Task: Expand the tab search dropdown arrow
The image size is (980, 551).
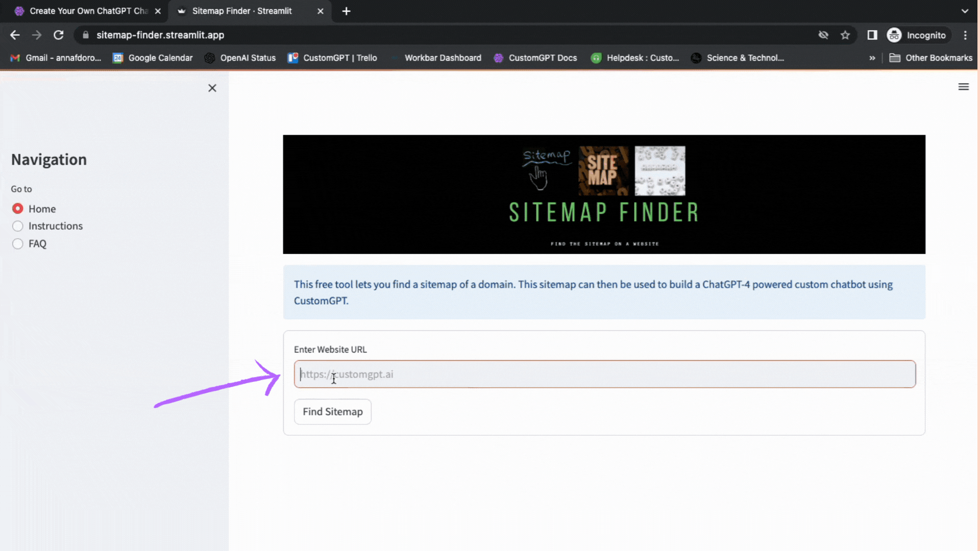Action: tap(965, 11)
